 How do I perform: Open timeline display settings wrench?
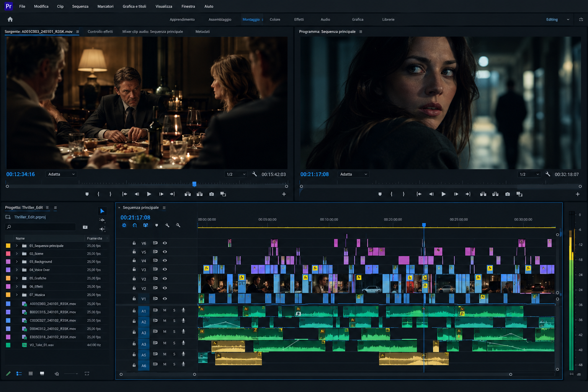pos(167,225)
